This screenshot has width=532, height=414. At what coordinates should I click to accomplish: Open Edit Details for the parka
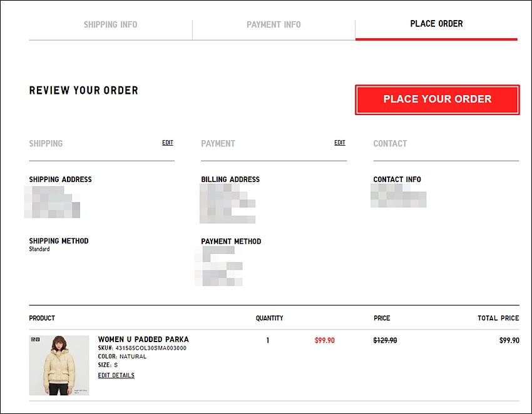tap(116, 375)
